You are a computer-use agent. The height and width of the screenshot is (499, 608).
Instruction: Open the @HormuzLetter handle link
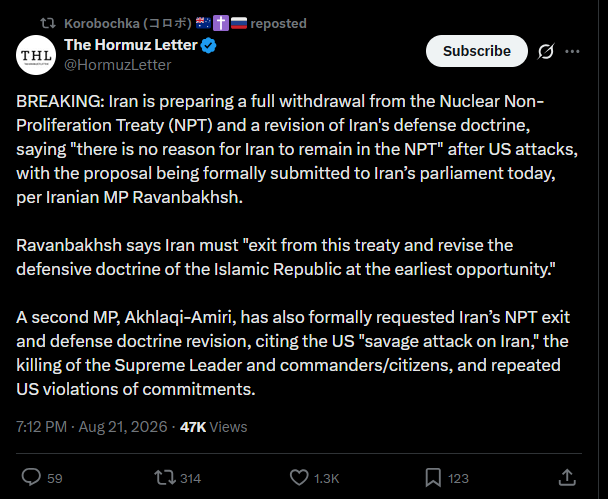(x=117, y=65)
